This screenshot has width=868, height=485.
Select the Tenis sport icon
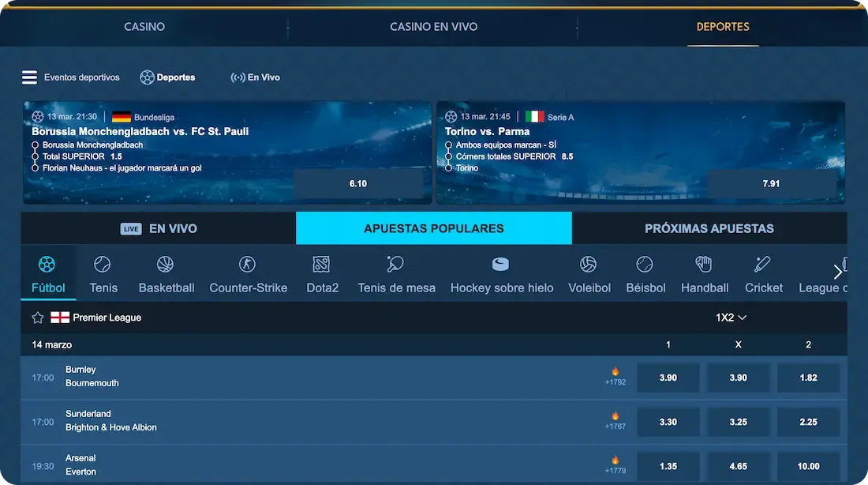(103, 264)
